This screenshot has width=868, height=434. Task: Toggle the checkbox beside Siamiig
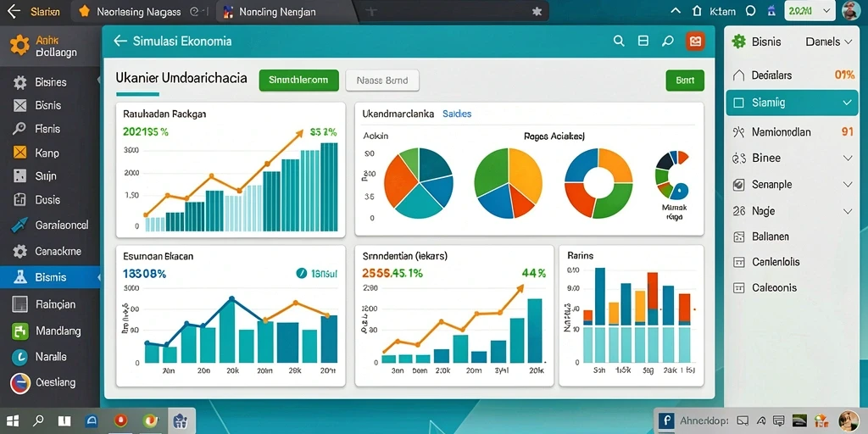pos(738,103)
